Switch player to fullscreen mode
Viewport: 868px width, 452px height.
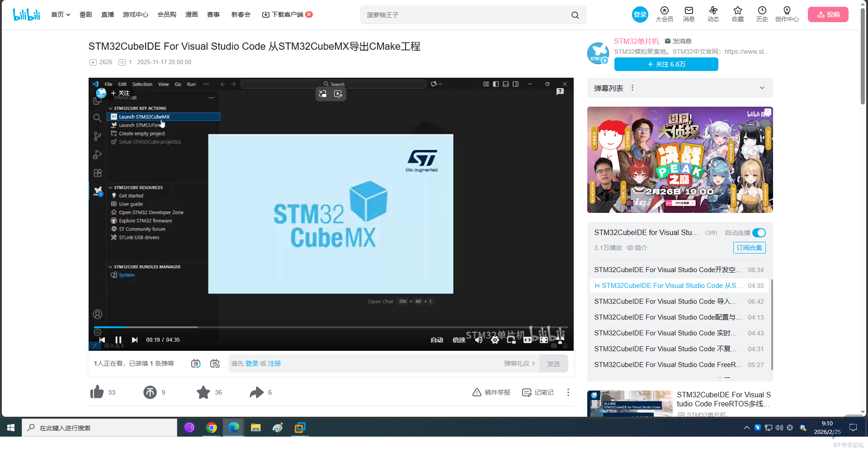(x=560, y=340)
